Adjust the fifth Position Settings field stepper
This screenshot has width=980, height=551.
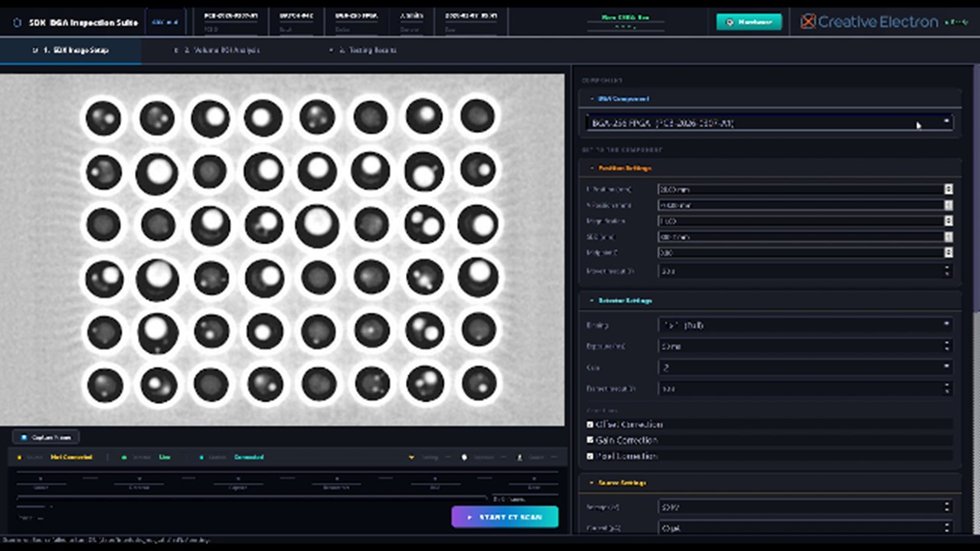949,253
